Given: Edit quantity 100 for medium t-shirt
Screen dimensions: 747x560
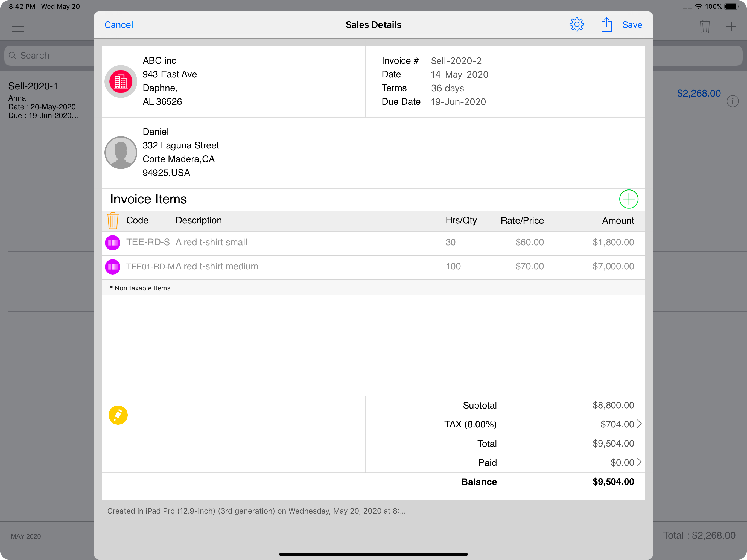Looking at the screenshot, I should [x=465, y=267].
